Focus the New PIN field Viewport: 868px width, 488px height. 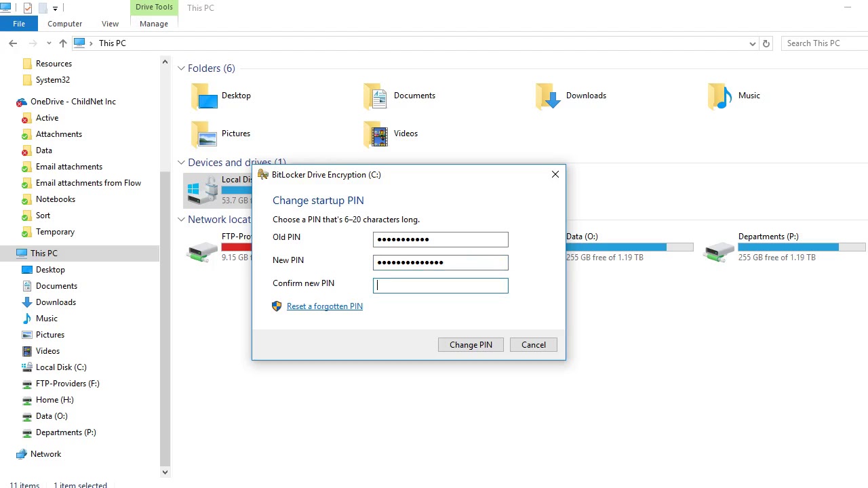tap(441, 262)
